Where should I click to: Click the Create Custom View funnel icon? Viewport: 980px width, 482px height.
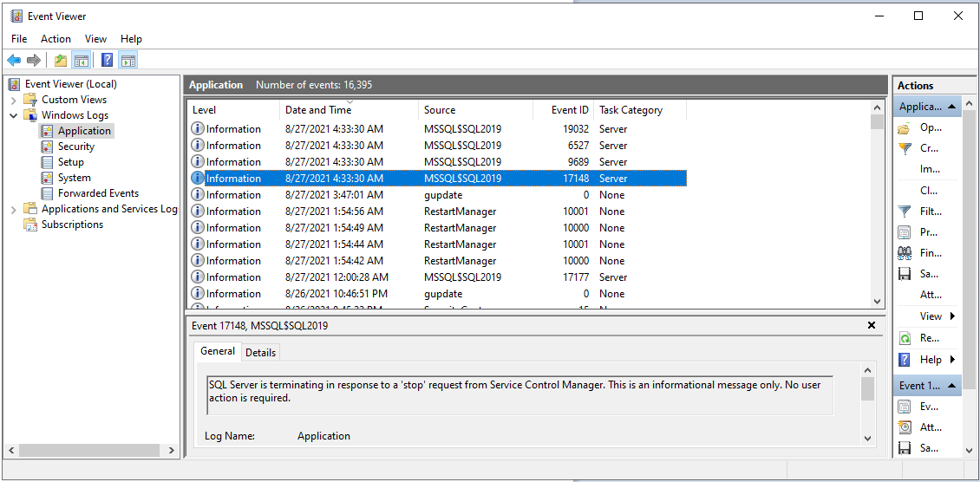pos(904,148)
